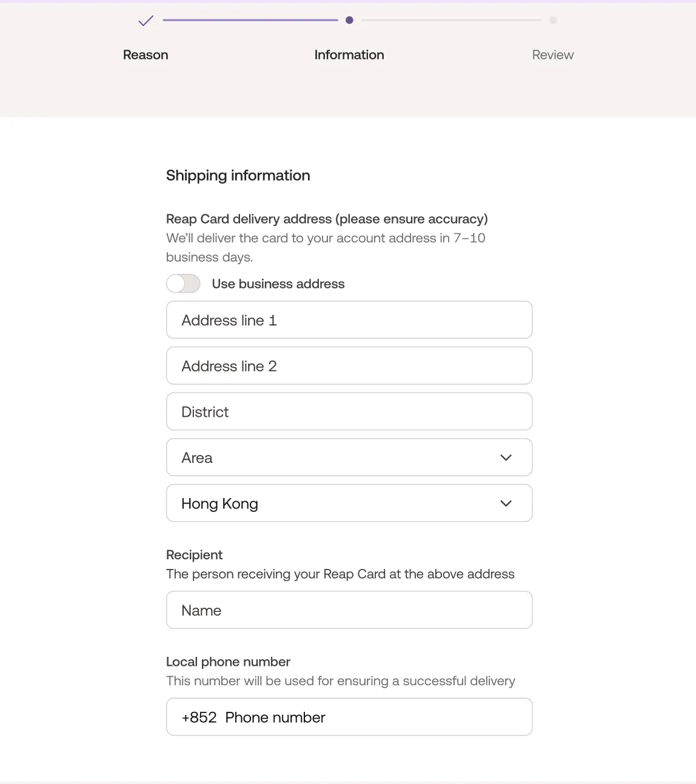Select the District input box
The image size is (696, 784).
(x=349, y=412)
